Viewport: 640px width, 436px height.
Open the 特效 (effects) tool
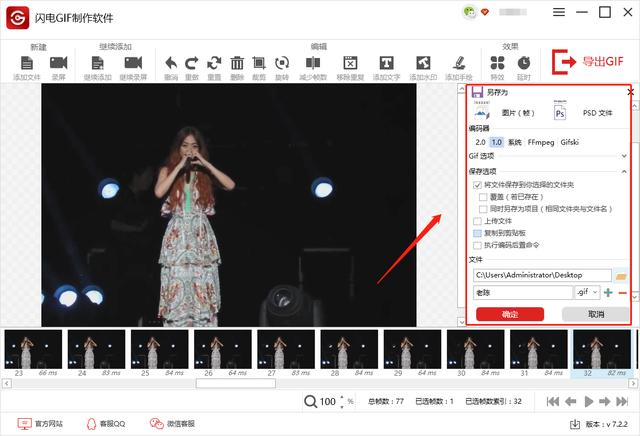[498, 64]
